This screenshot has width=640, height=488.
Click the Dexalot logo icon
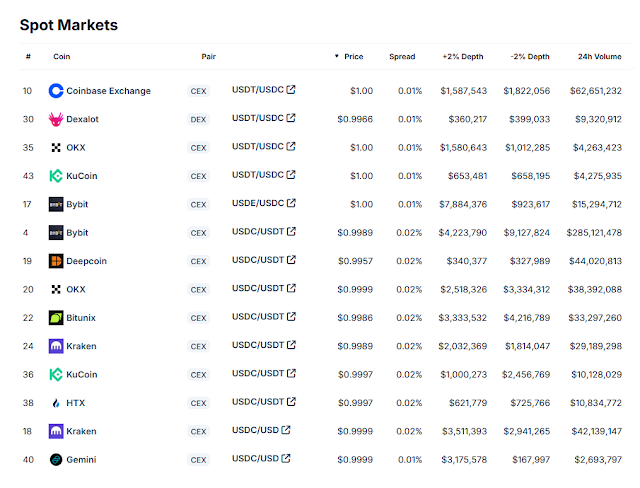click(56, 119)
